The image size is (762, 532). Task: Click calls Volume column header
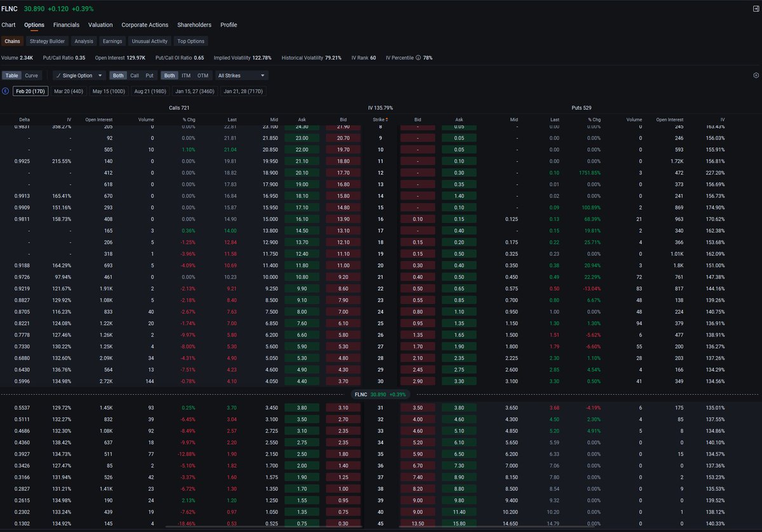(x=146, y=119)
